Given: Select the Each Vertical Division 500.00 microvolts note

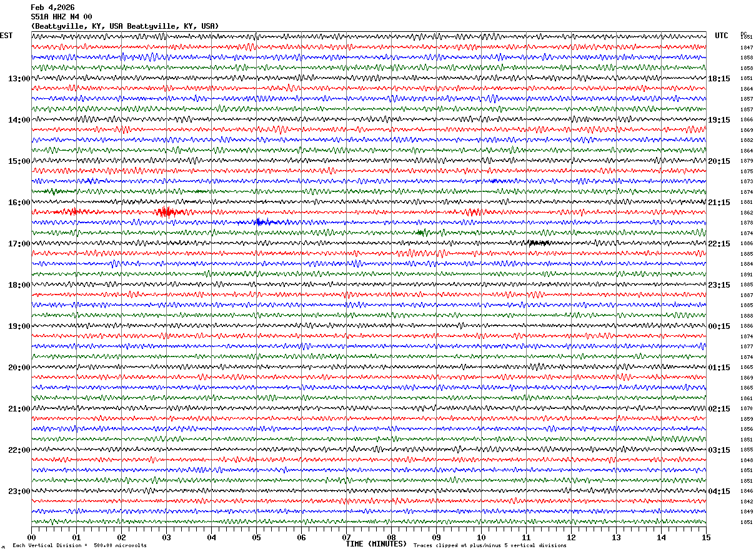Looking at the screenshot, I should tap(79, 546).
